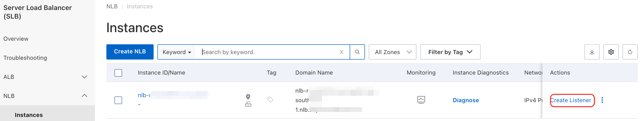Open the Keyword search type dropdown
This screenshot has width=644, height=121.
click(x=177, y=52)
